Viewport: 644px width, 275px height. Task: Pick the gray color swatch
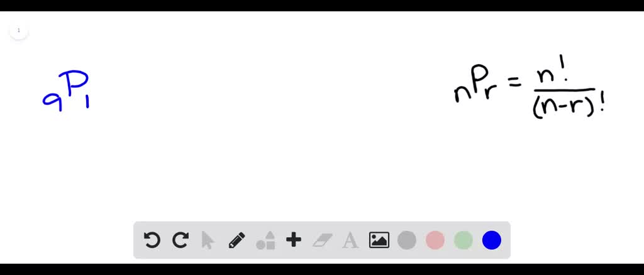[407, 240]
